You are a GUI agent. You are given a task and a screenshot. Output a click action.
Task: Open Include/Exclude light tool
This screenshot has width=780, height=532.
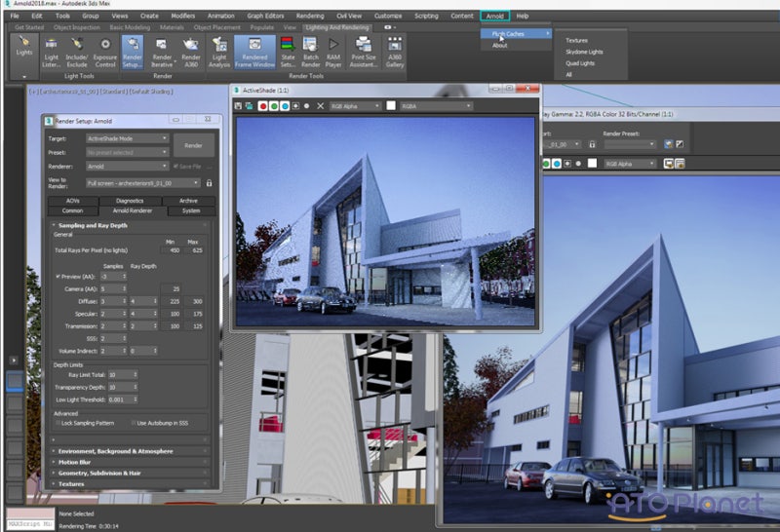77,53
